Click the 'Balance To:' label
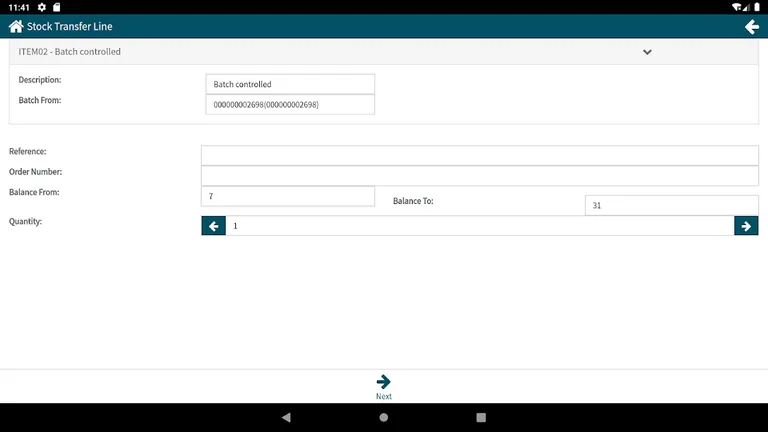The image size is (768, 432). 413,201
